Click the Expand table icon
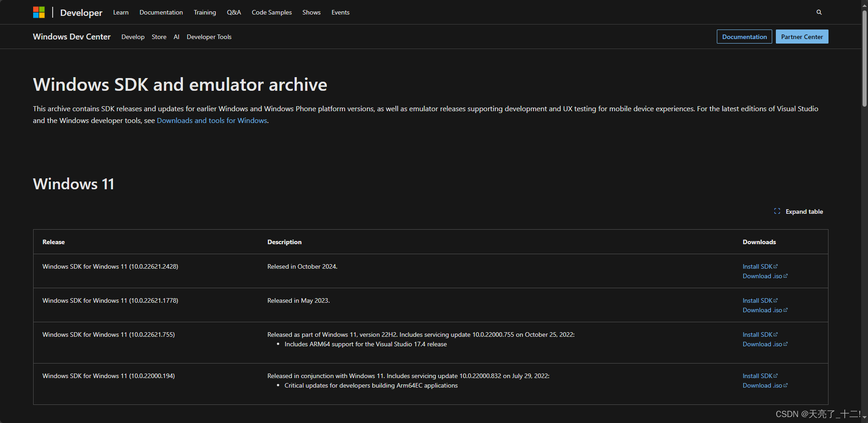This screenshot has height=423, width=868. (777, 211)
